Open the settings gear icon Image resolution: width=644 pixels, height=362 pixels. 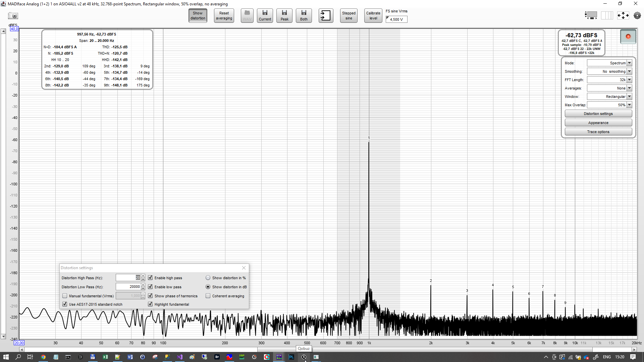[x=637, y=15]
